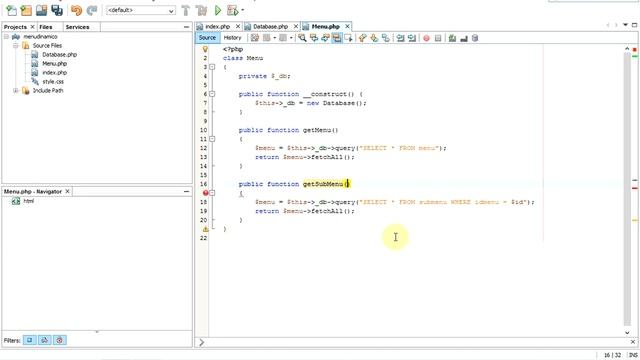Click the lightbulb hint on line 1

click(x=205, y=49)
